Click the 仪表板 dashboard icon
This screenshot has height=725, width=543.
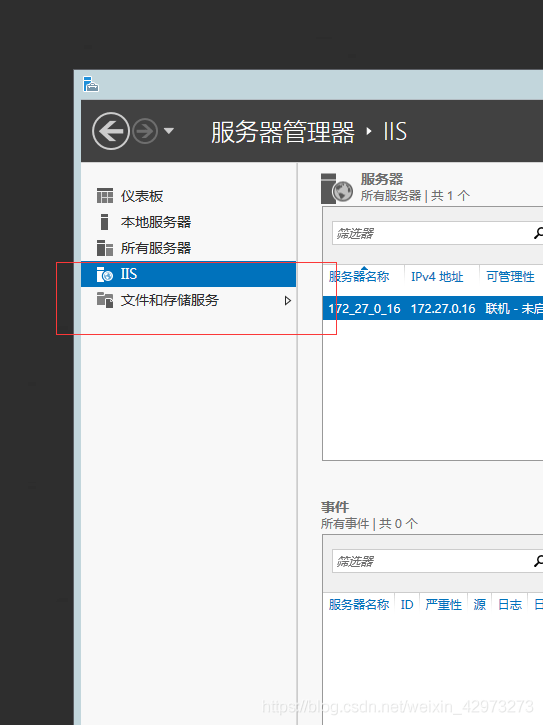[105, 196]
